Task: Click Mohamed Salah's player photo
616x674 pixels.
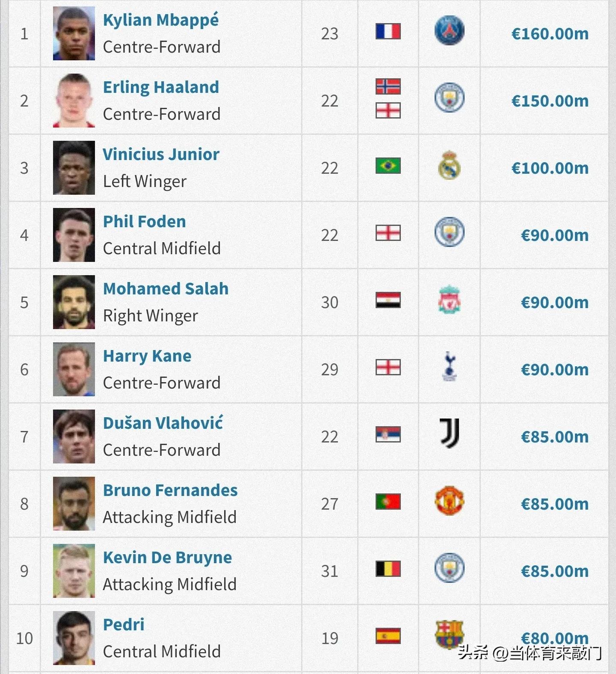Action: click(74, 302)
